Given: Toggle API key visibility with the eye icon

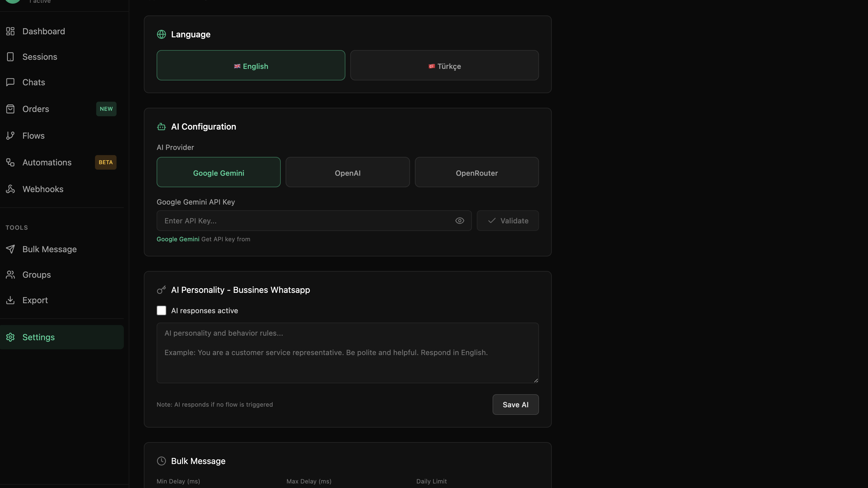Looking at the screenshot, I should point(459,220).
